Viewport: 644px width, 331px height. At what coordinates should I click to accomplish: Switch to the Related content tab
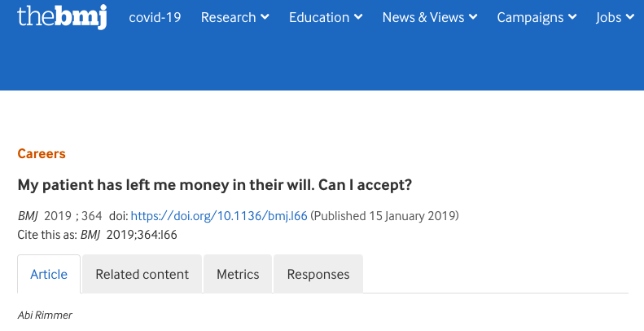(x=142, y=274)
